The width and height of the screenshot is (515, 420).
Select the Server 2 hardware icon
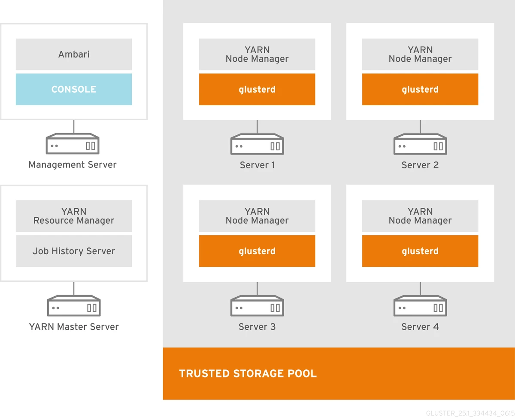click(x=420, y=144)
